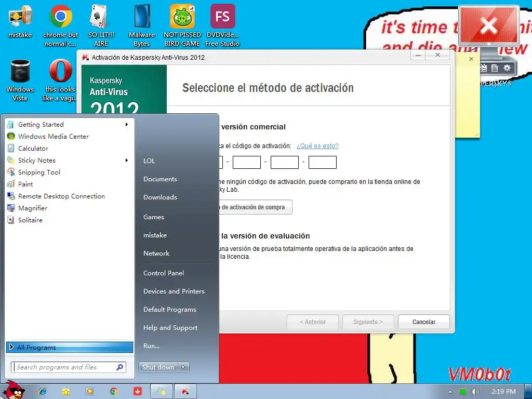Open the Shut down options arrow

tap(183, 367)
